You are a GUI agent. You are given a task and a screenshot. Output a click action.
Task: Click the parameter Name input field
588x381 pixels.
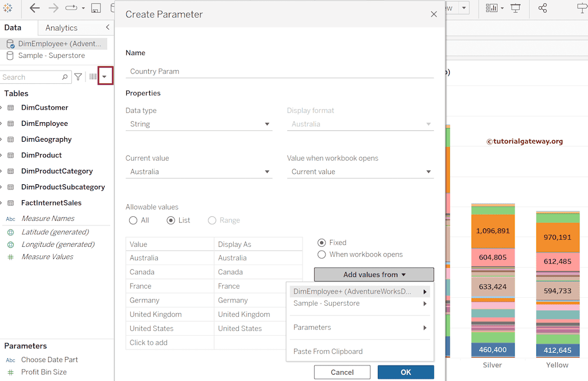click(280, 71)
